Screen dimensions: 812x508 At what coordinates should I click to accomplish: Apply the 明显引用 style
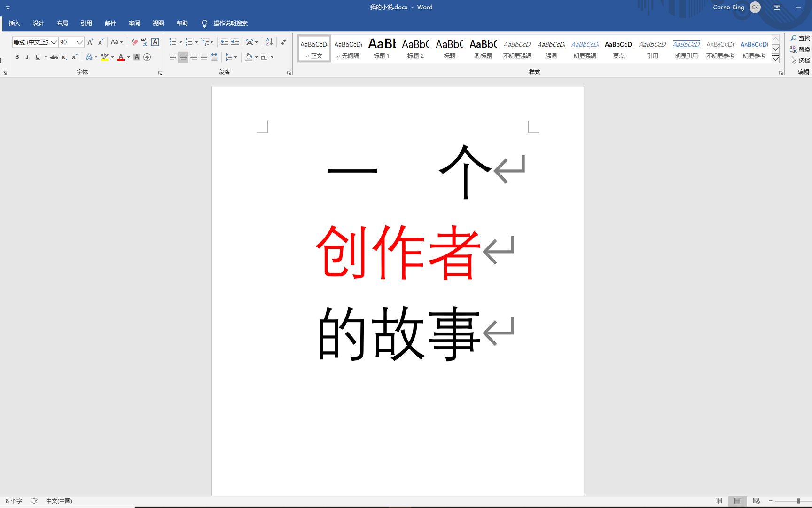click(x=687, y=48)
